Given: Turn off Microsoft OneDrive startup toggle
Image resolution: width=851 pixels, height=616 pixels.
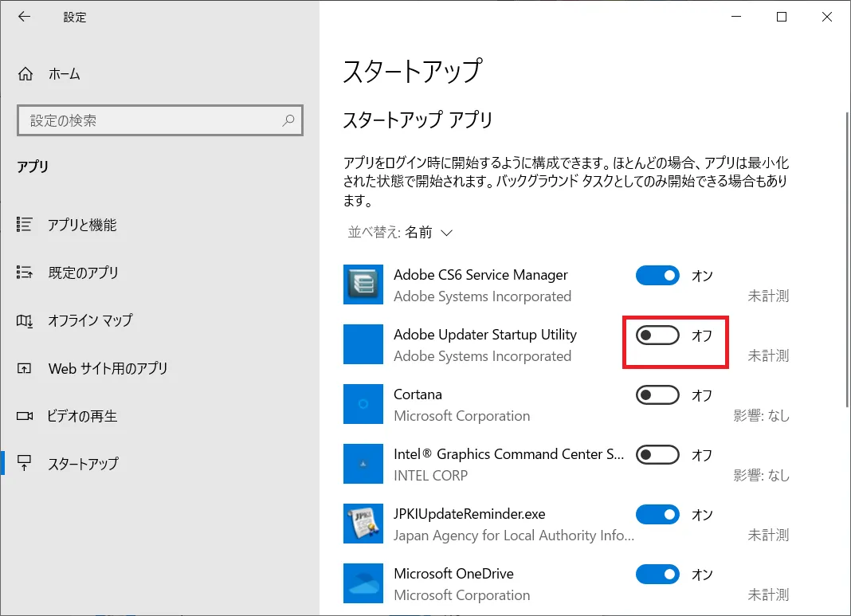Looking at the screenshot, I should click(x=657, y=575).
